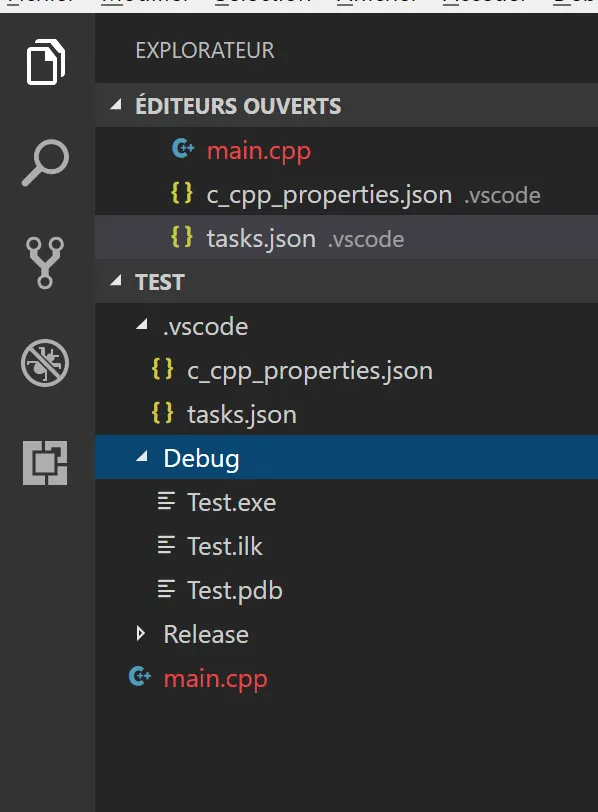598x812 pixels.
Task: Collapse the Debug folder
Action: pos(141,457)
